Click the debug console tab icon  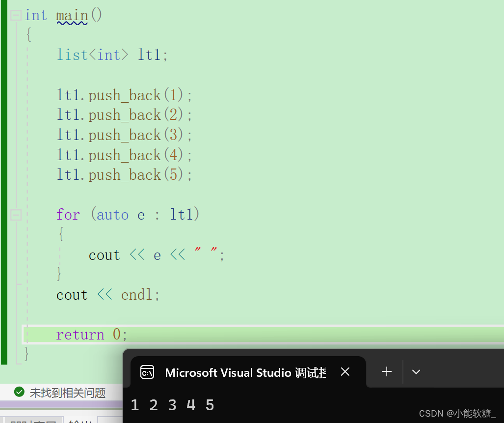147,372
